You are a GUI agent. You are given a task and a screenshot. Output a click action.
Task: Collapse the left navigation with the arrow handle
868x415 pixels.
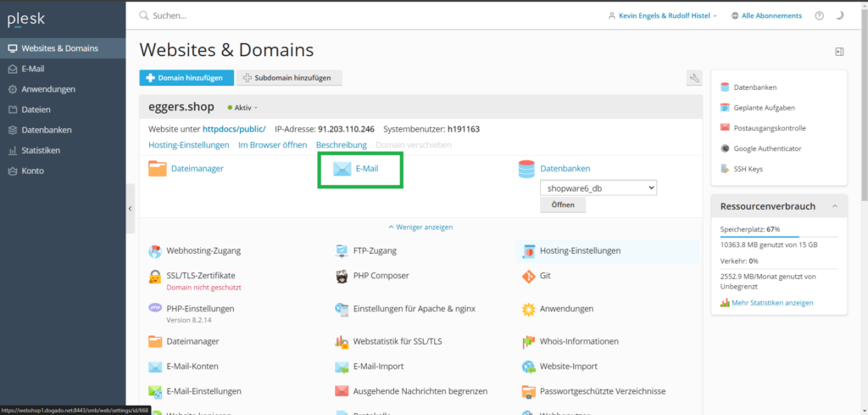pyautogui.click(x=130, y=208)
